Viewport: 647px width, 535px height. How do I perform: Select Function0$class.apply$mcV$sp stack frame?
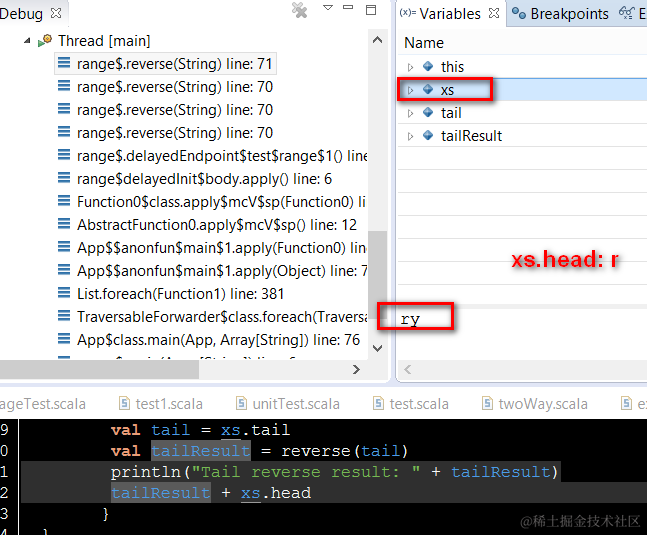[221, 202]
